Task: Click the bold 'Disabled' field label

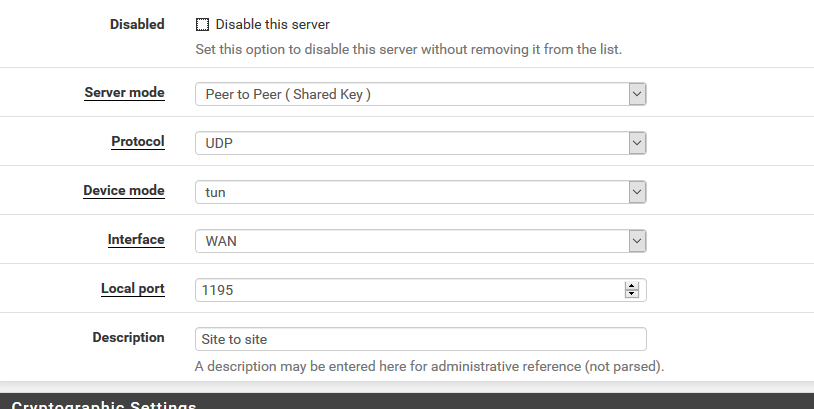Action: (x=137, y=24)
